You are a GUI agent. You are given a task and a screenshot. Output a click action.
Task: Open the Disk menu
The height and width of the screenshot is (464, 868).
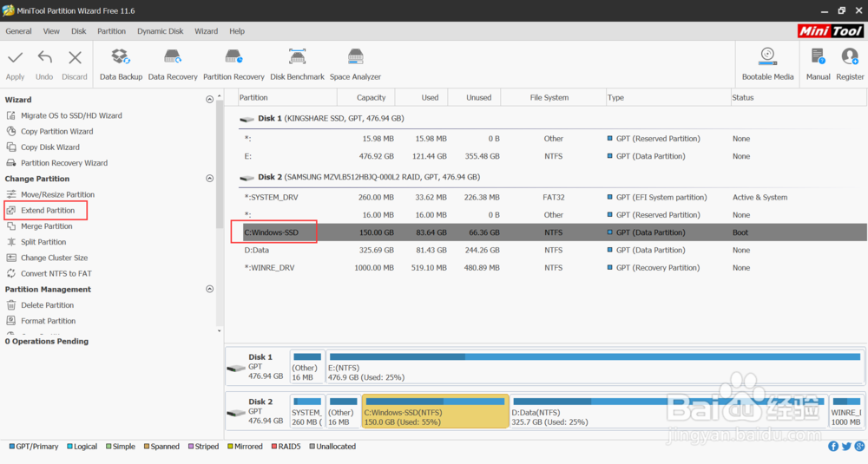(79, 31)
